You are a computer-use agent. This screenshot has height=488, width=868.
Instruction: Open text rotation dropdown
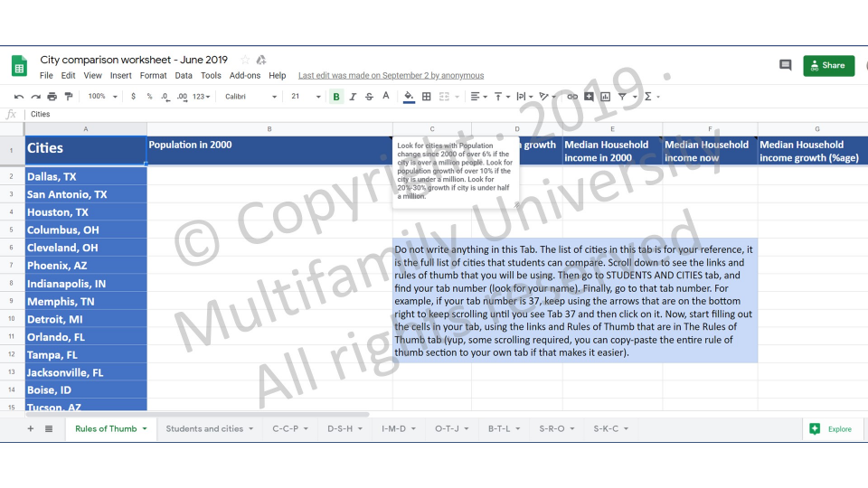pyautogui.click(x=548, y=97)
